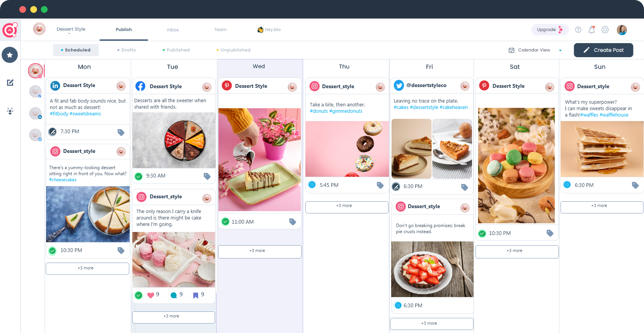This screenshot has height=333, width=644.
Task: Switch to the Inbox tab
Action: pos(173,30)
